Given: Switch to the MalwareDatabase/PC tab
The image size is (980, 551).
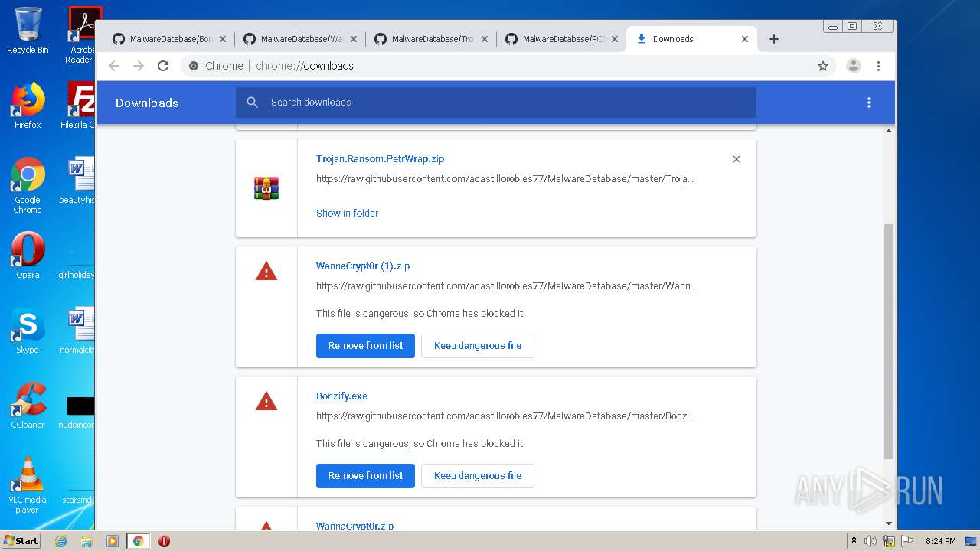Looking at the screenshot, I should tap(562, 39).
